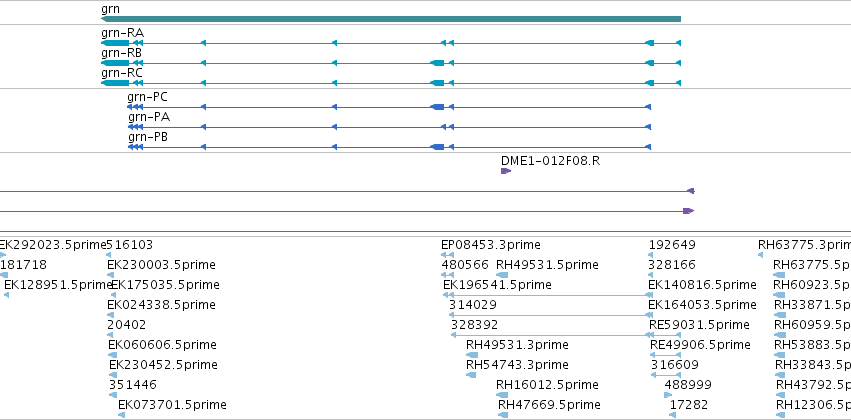The height and width of the screenshot is (420, 851).
Task: Select EST label EK140816.5prime
Action: (702, 285)
